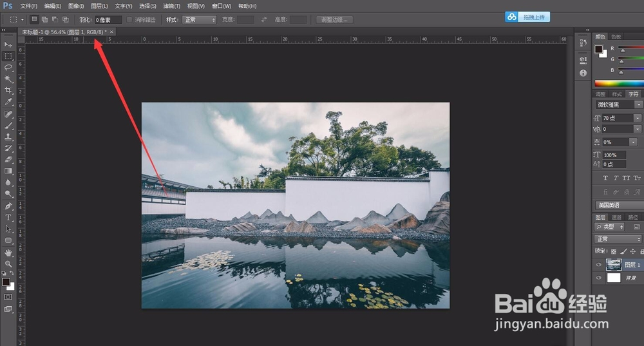Choose Subtract from Selection mode button

tap(55, 19)
